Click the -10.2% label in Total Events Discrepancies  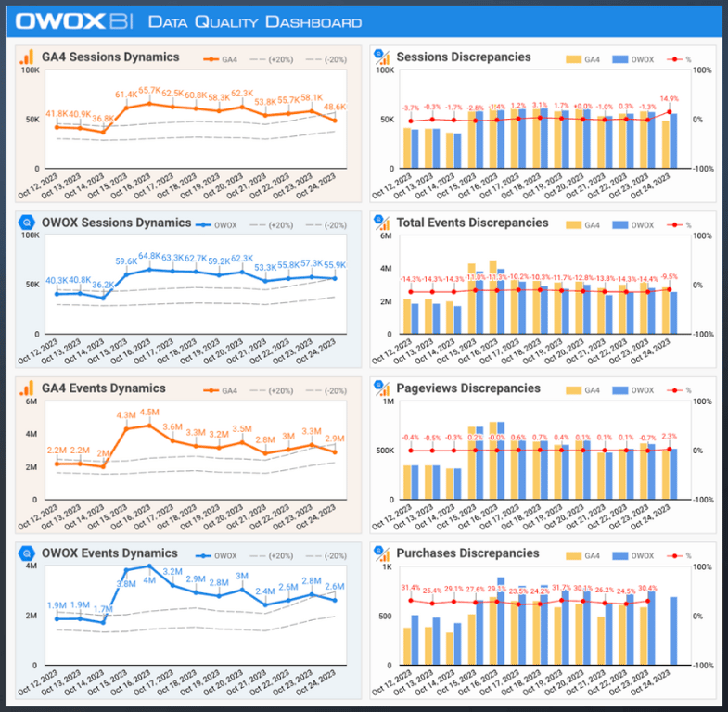518,276
